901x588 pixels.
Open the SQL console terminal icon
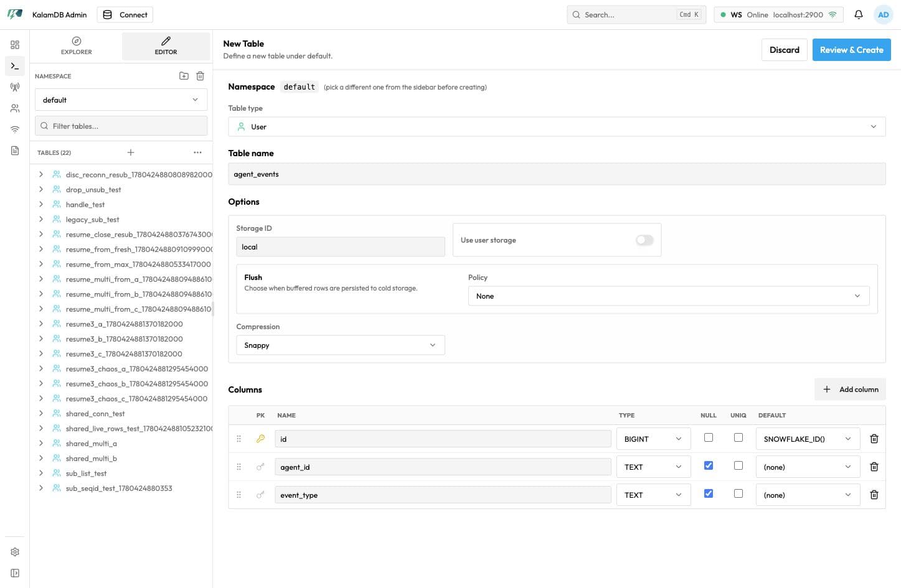tap(15, 66)
